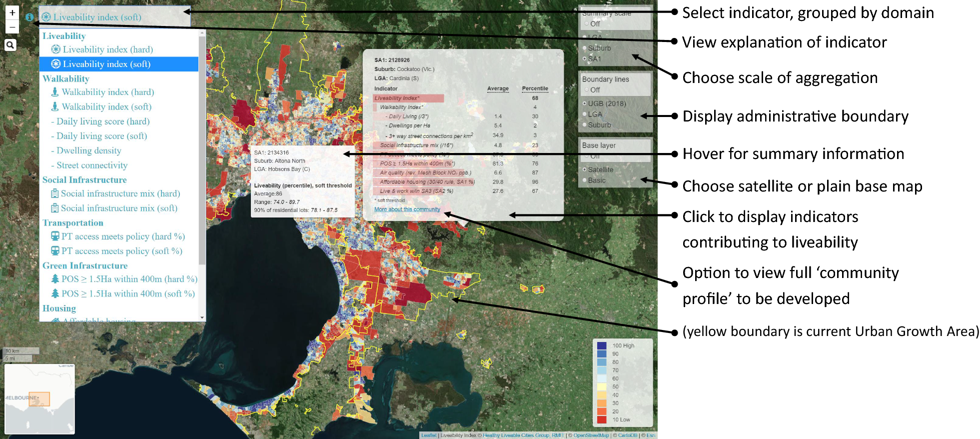Open Healthy Liveable Cities Group, RMIT link

pyautogui.click(x=523, y=435)
